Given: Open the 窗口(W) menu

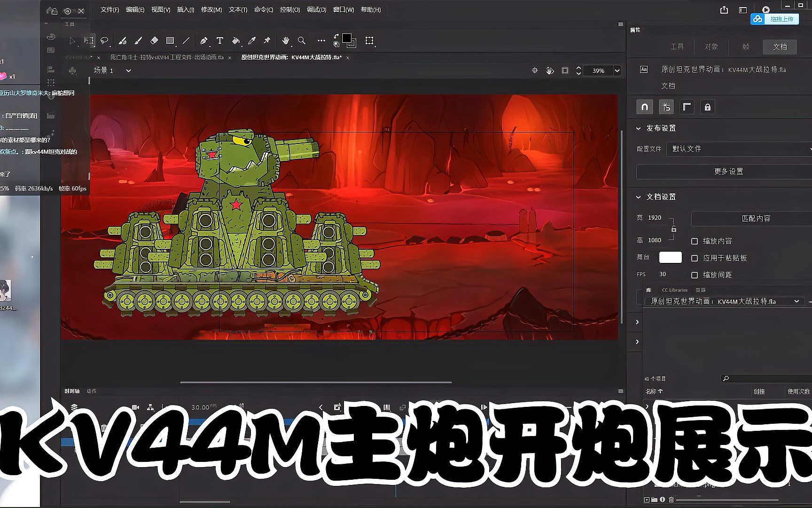Looking at the screenshot, I should click(344, 10).
